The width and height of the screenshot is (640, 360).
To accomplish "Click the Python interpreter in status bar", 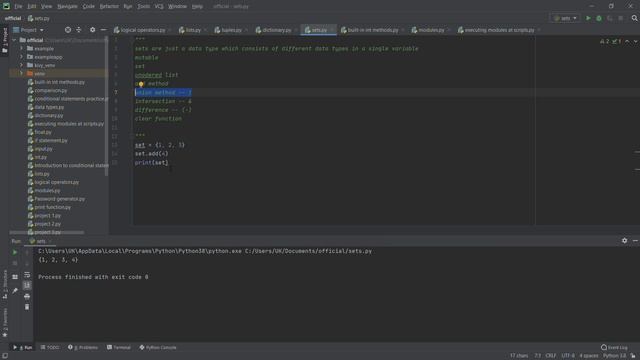I will [x=614, y=356].
